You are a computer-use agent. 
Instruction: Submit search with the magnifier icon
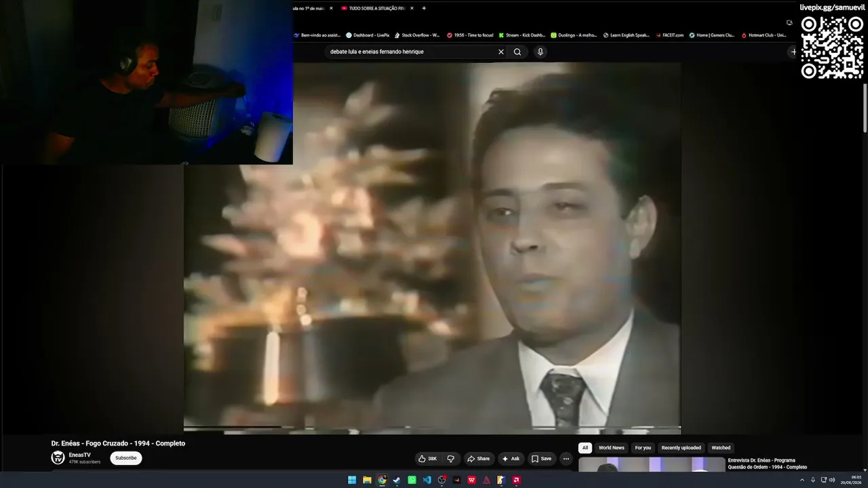[x=517, y=52]
